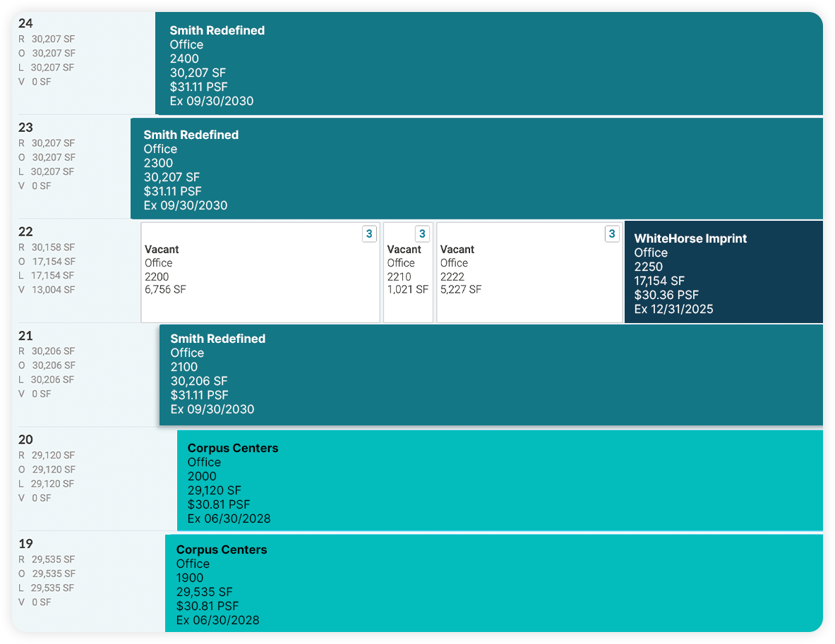This screenshot has height=644, width=835.
Task: Open the Corpus Centers lease block on floor 20
Action: click(x=494, y=480)
